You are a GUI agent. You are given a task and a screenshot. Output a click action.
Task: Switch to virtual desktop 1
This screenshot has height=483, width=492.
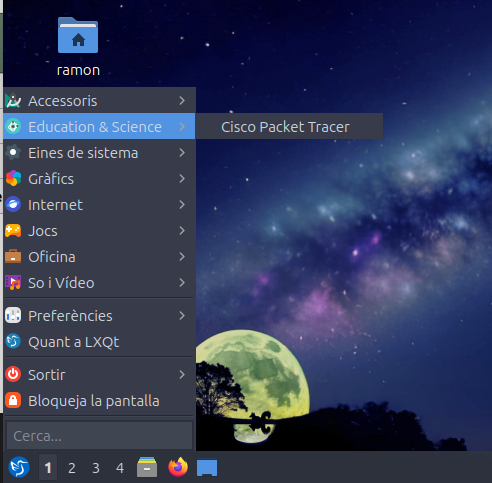48,468
